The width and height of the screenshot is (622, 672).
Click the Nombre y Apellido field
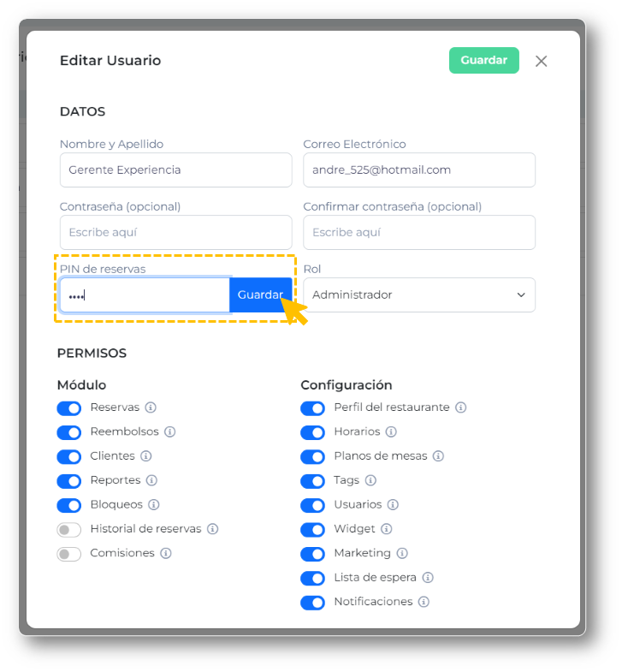coord(175,169)
